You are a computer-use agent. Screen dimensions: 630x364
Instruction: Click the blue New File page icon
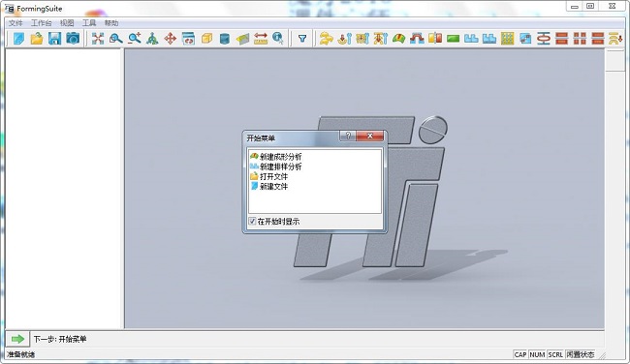(18, 39)
